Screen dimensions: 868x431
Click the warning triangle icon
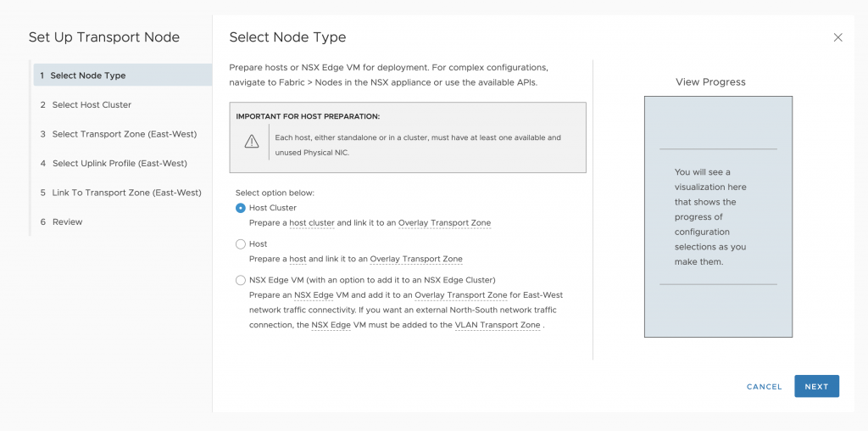[x=251, y=142]
